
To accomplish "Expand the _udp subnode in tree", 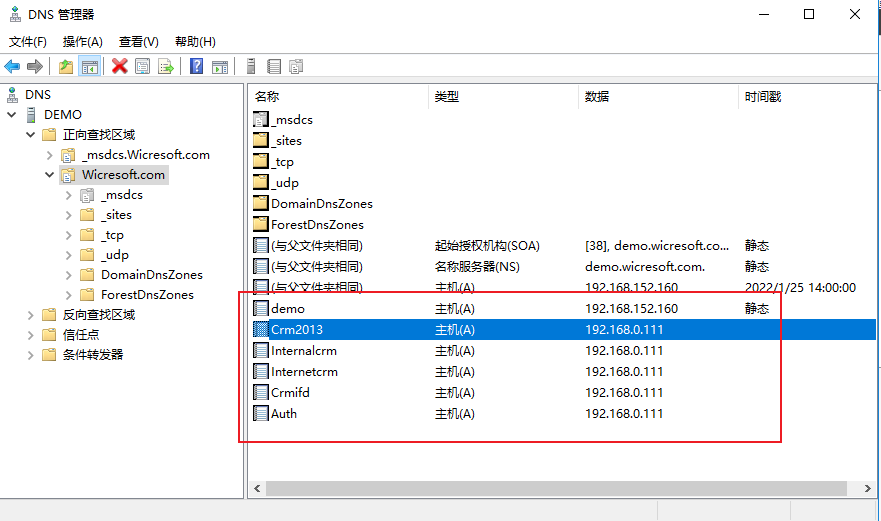I will [69, 255].
